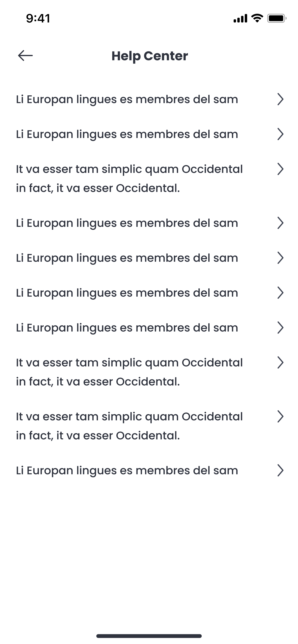Expand the second 'It va esser' item chevron
Image resolution: width=298 pixels, height=644 pixels.
click(x=280, y=363)
